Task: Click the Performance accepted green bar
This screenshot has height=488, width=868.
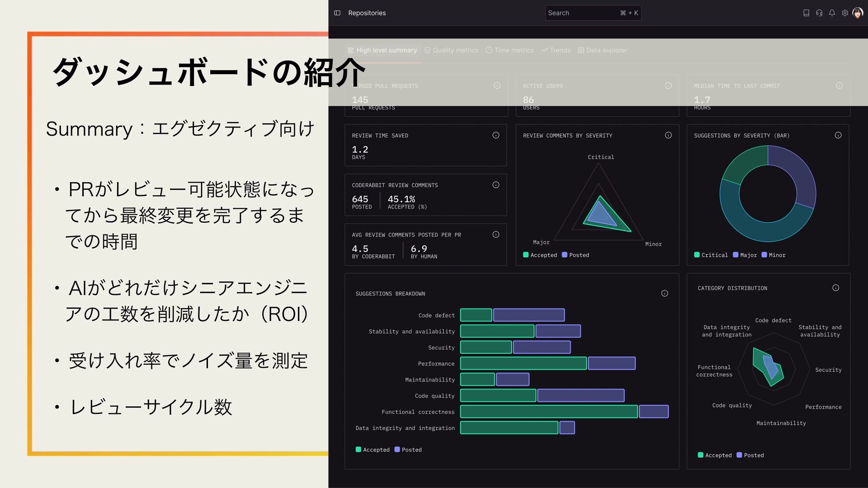Action: (x=523, y=363)
